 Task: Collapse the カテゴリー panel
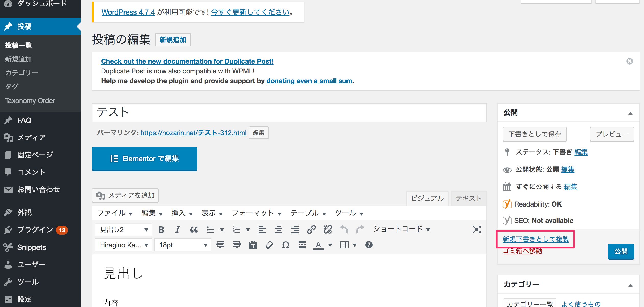click(630, 285)
